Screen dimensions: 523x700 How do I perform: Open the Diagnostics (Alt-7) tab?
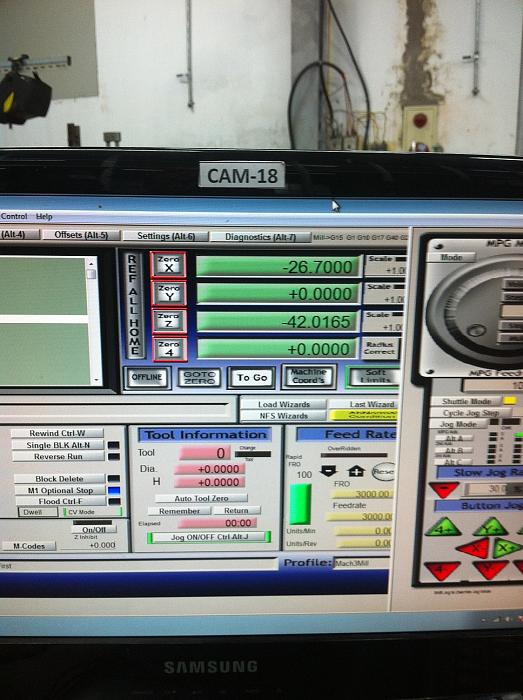(260, 237)
